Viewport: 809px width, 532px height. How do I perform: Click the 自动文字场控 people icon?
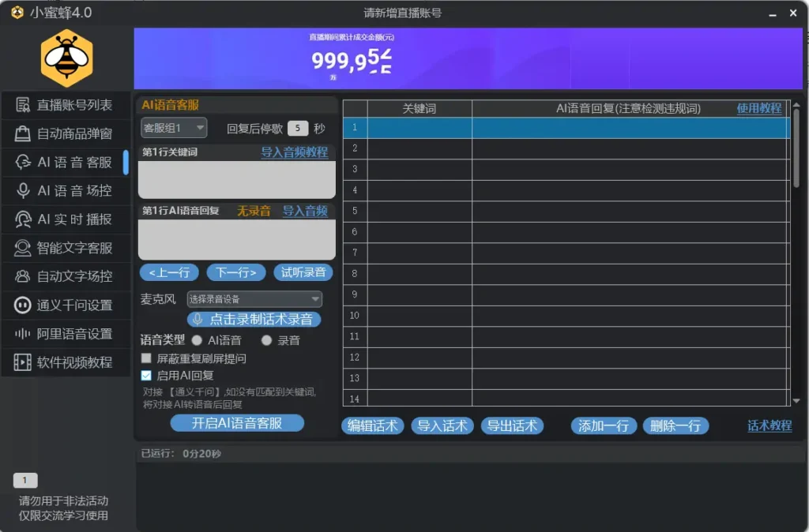[22, 276]
